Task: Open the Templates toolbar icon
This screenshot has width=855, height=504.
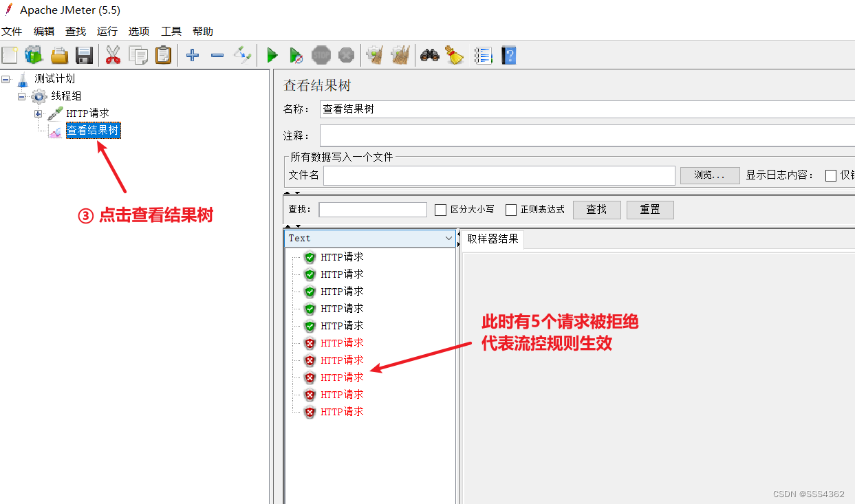Action: click(x=34, y=55)
